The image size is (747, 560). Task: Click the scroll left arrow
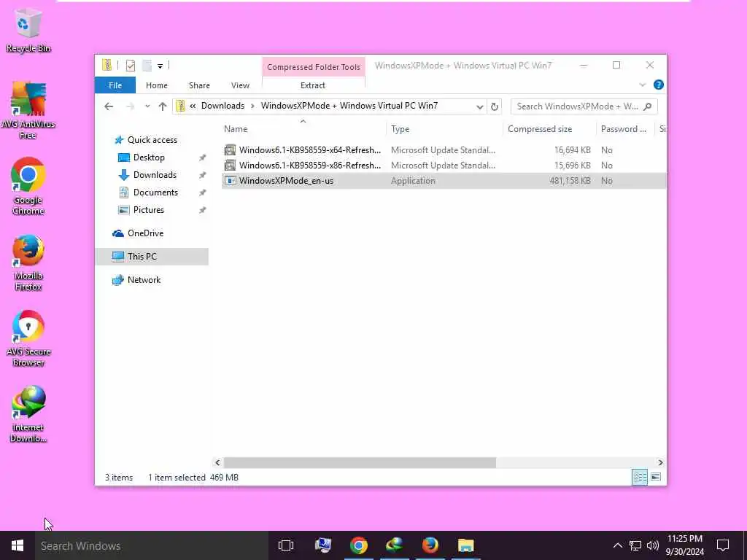(x=217, y=462)
